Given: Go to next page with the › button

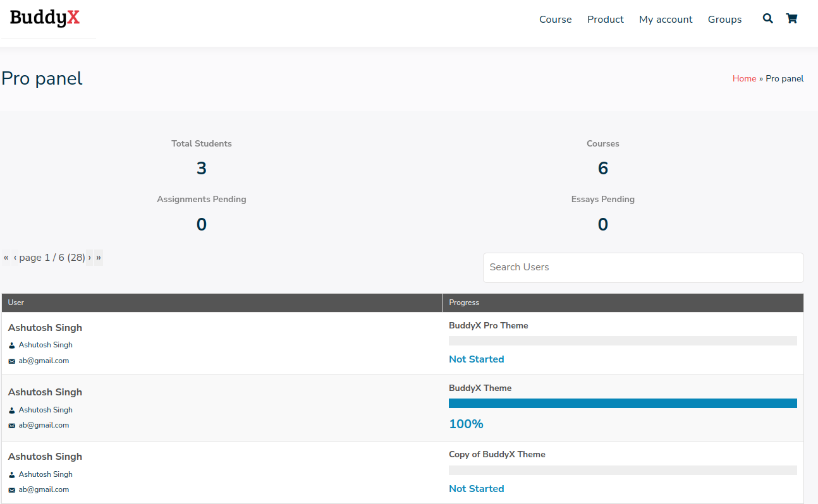Looking at the screenshot, I should pyautogui.click(x=90, y=257).
